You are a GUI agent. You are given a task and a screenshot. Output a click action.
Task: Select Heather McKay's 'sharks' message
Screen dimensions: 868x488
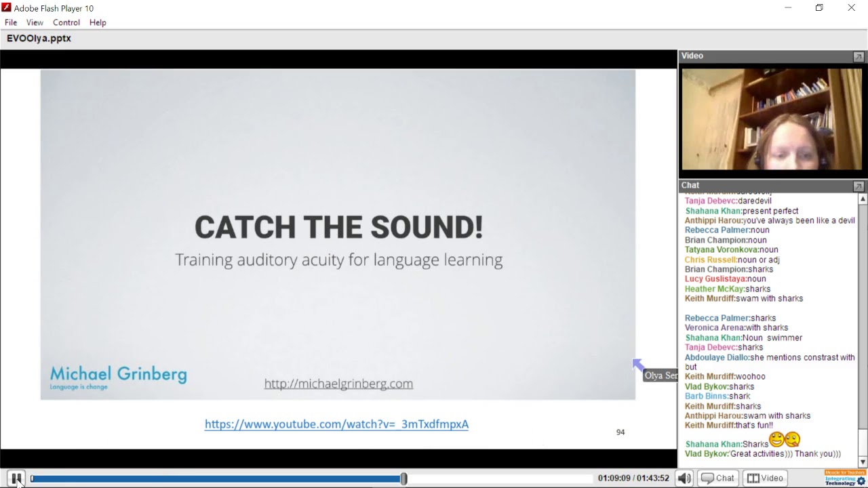coord(728,289)
